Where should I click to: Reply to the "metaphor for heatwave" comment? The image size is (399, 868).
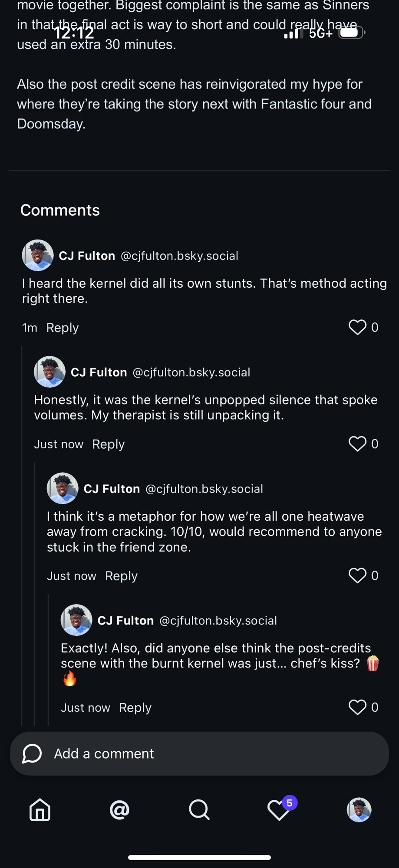pyautogui.click(x=121, y=576)
